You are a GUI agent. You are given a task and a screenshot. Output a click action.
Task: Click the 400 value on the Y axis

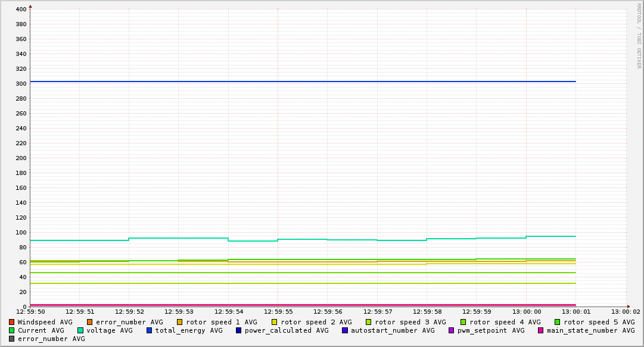click(21, 10)
